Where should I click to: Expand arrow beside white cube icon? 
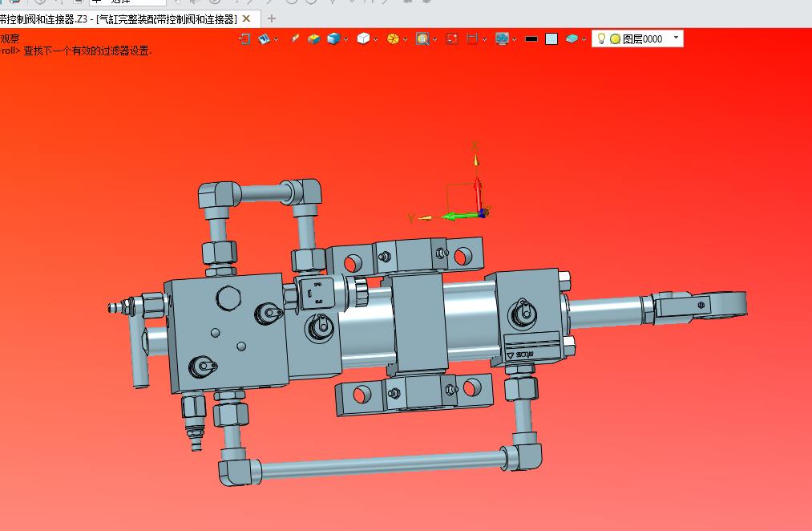[x=375, y=39]
